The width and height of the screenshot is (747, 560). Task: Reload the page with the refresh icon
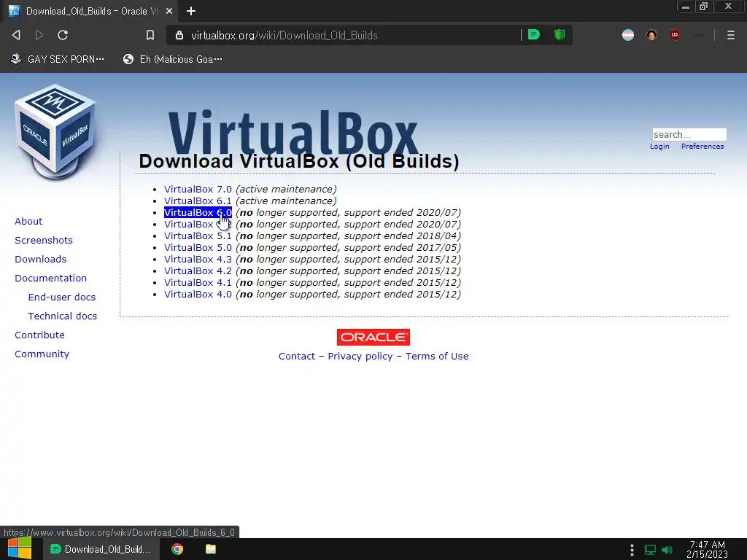click(x=63, y=35)
